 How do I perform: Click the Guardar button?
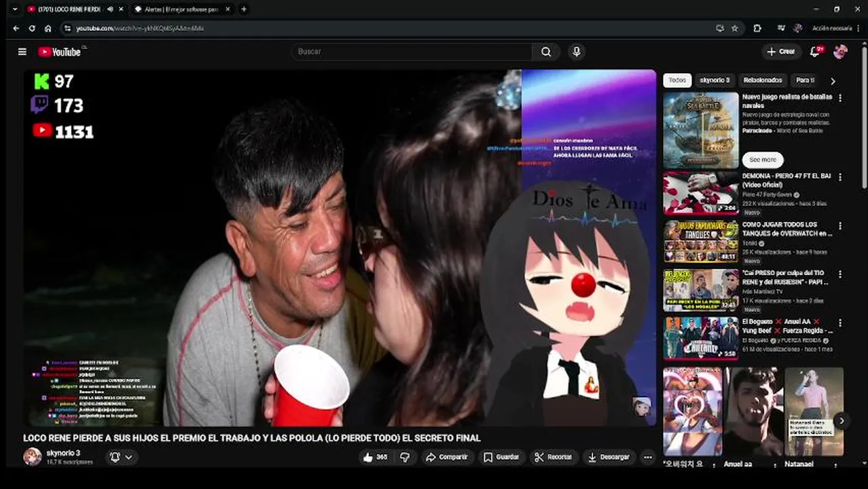pos(501,457)
